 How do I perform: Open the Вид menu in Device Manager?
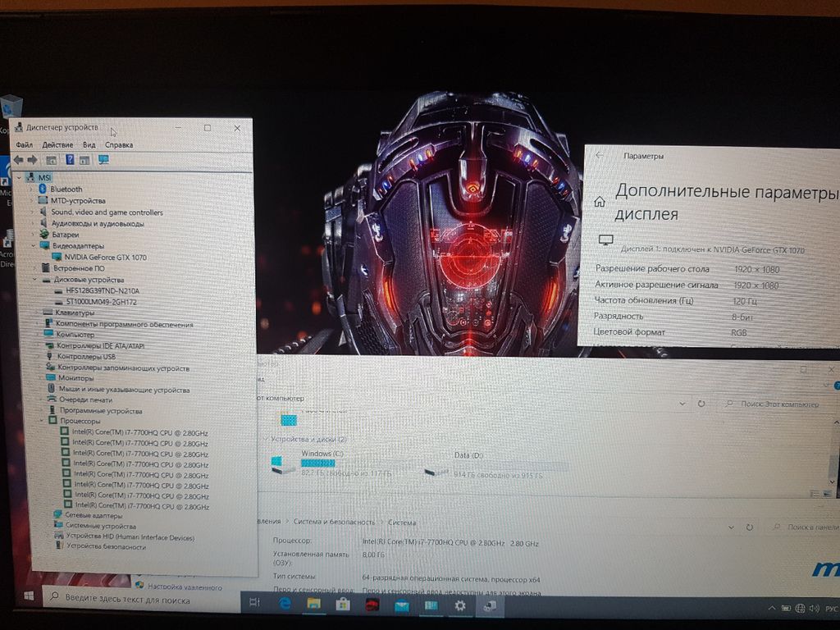[x=89, y=144]
